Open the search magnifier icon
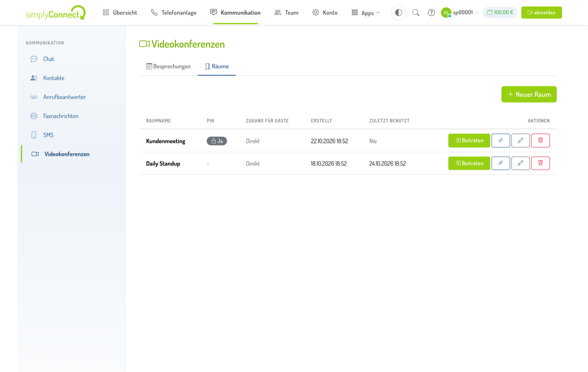 [416, 13]
